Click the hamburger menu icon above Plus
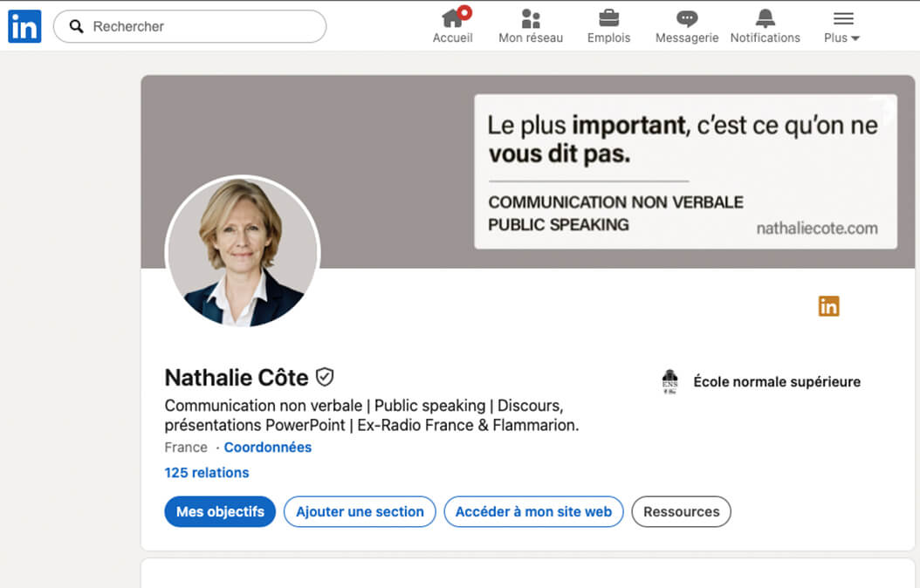The width and height of the screenshot is (920, 588). tap(843, 19)
